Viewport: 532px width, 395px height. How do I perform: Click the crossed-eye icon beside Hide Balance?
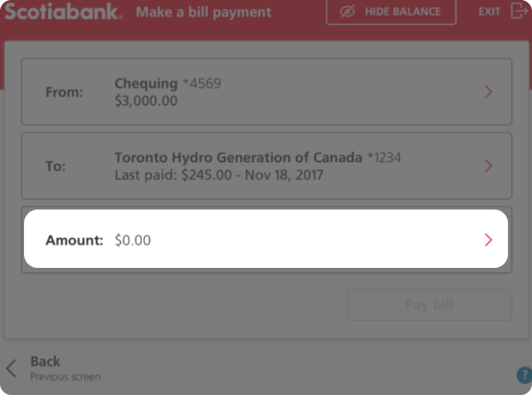[x=348, y=12]
